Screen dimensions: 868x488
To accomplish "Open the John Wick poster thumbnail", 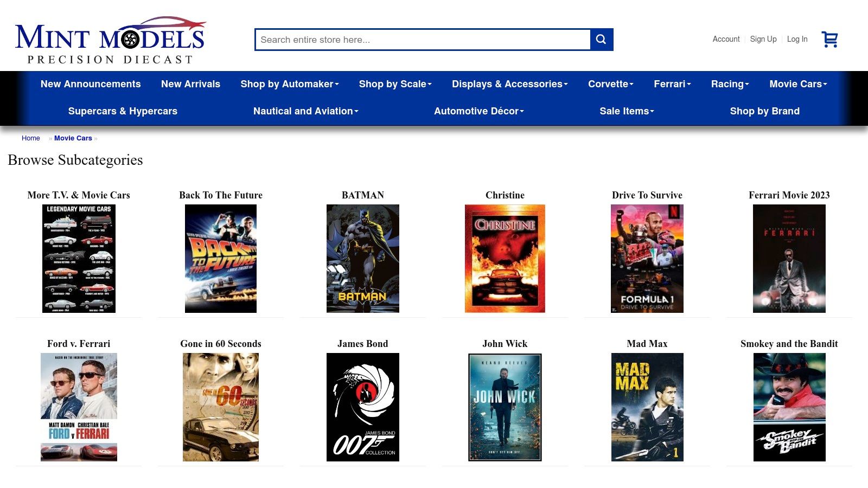I will coord(505,407).
